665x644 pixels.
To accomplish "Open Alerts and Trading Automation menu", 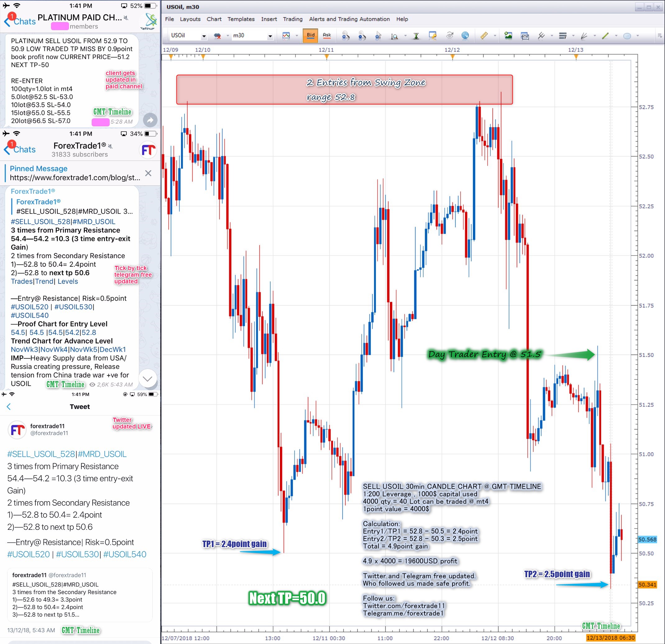I will tap(349, 19).
